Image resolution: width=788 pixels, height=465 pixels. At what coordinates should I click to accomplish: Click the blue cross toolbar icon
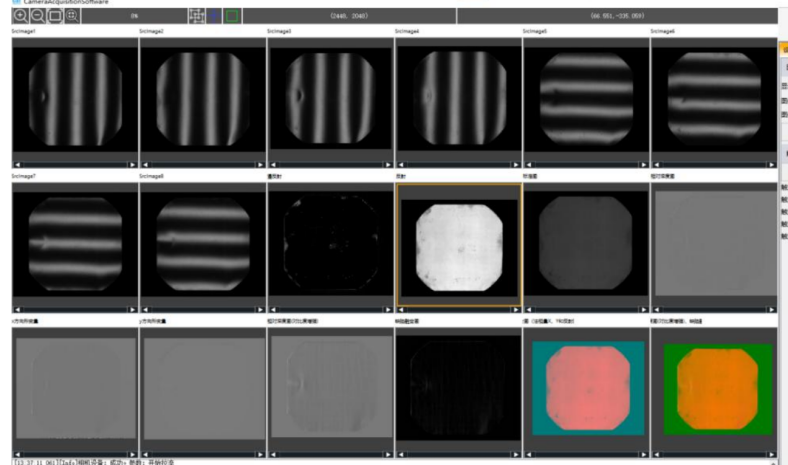[x=214, y=17]
